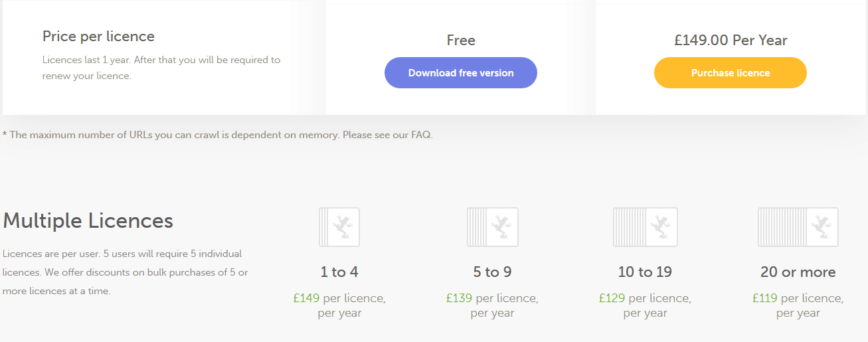
Task: Click the 10 to 19 licences frog icon
Action: click(645, 227)
